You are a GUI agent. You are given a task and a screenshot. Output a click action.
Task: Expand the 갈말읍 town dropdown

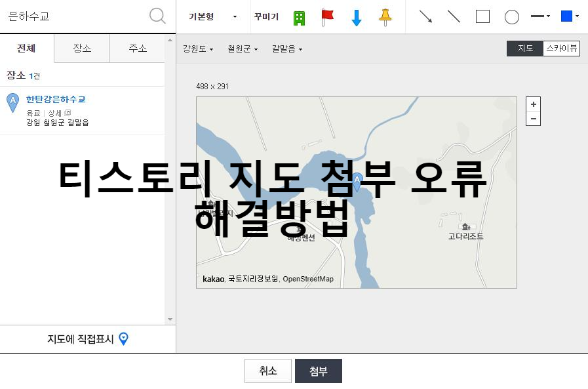pyautogui.click(x=287, y=49)
